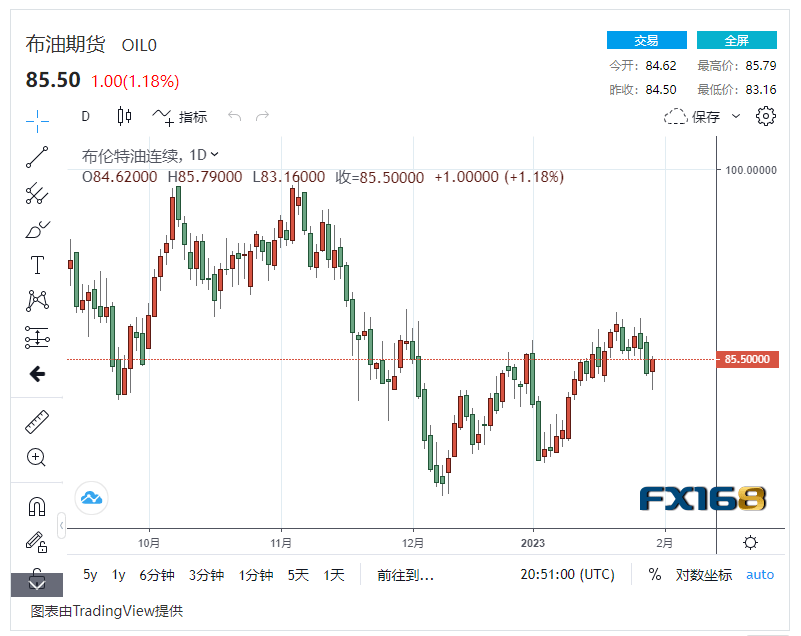The height and width of the screenshot is (636, 801).
Task: Select the crosshair cursor tool
Action: click(x=37, y=121)
